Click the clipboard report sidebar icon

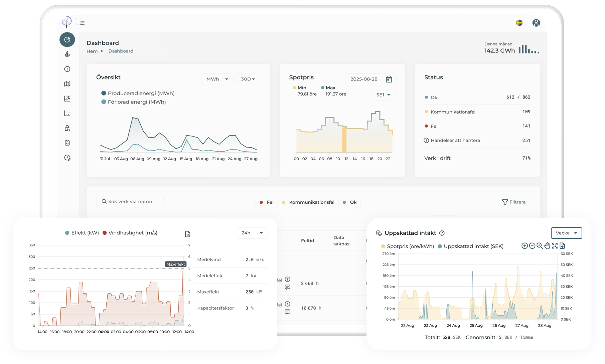67,143
